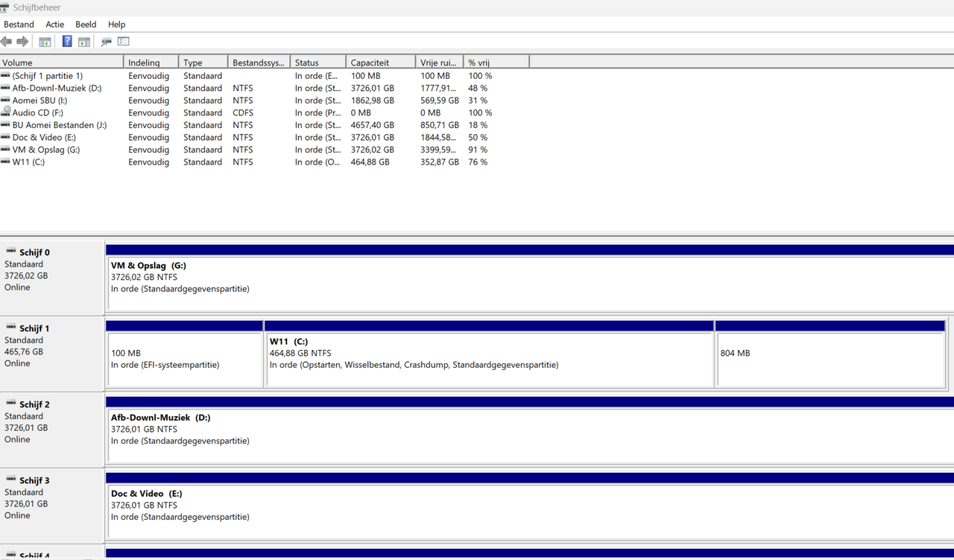Click the checklist toolbar icon

coord(123,42)
